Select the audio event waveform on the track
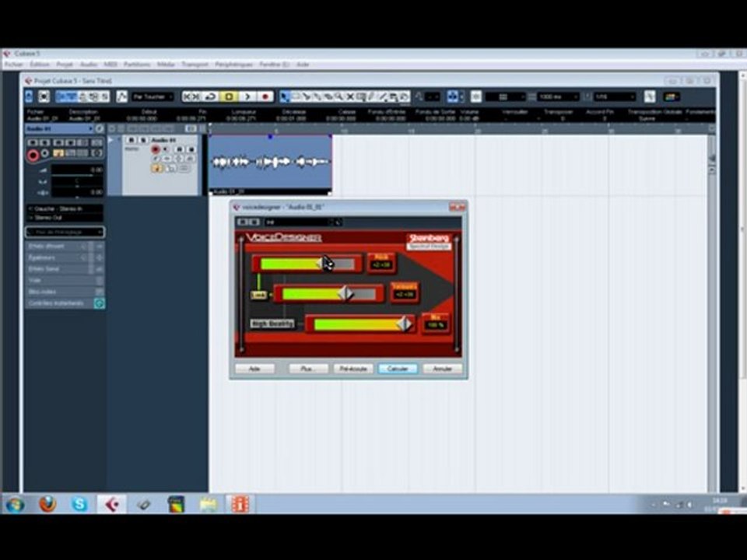 tap(271, 162)
